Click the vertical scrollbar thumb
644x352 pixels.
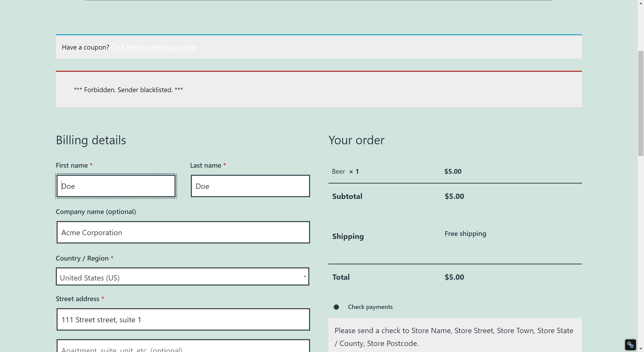click(641, 103)
